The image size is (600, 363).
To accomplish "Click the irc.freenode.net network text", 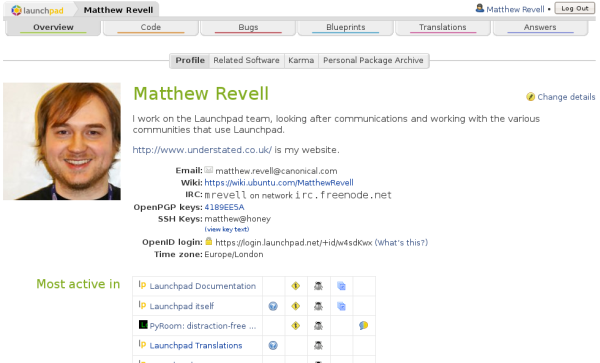I will 343,195.
